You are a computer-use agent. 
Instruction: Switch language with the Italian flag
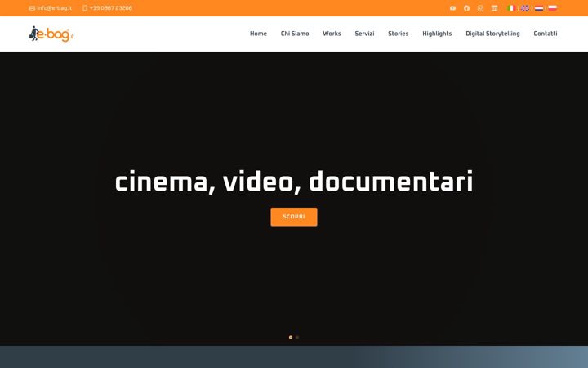pyautogui.click(x=510, y=8)
